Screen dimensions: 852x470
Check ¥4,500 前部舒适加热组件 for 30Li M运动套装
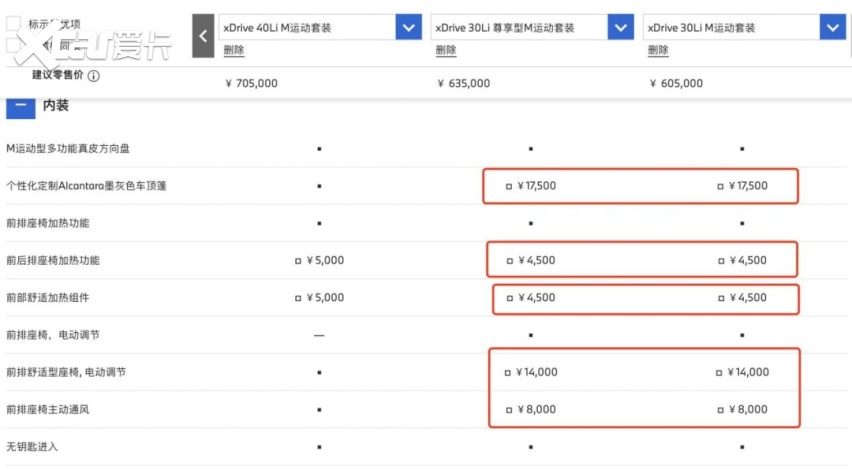721,298
